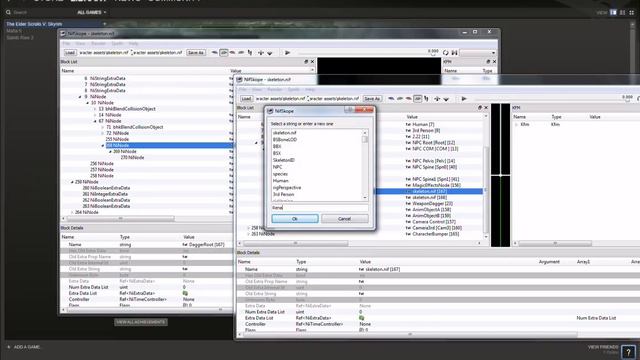
Task: Expand the Kfm row in front KFM panel
Action: pos(516,124)
